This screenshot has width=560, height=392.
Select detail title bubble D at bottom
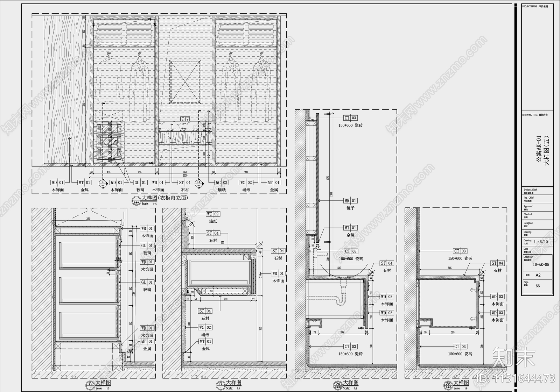(220, 385)
